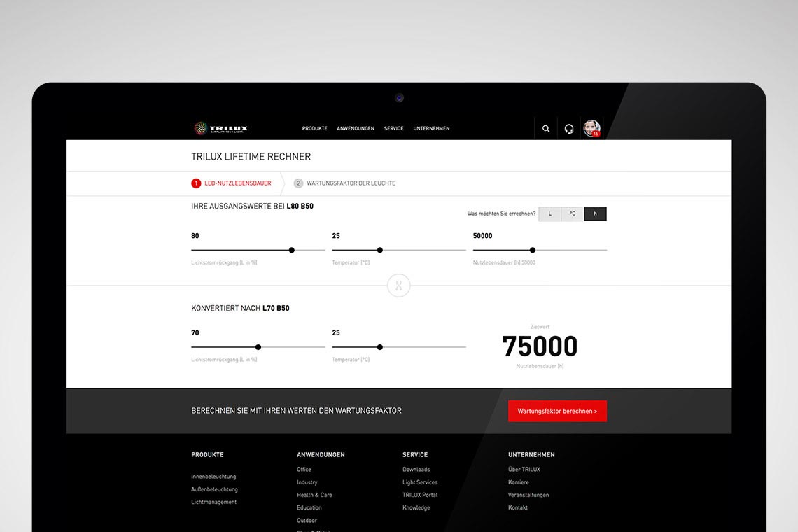Open Outdoor footer link

point(307,520)
